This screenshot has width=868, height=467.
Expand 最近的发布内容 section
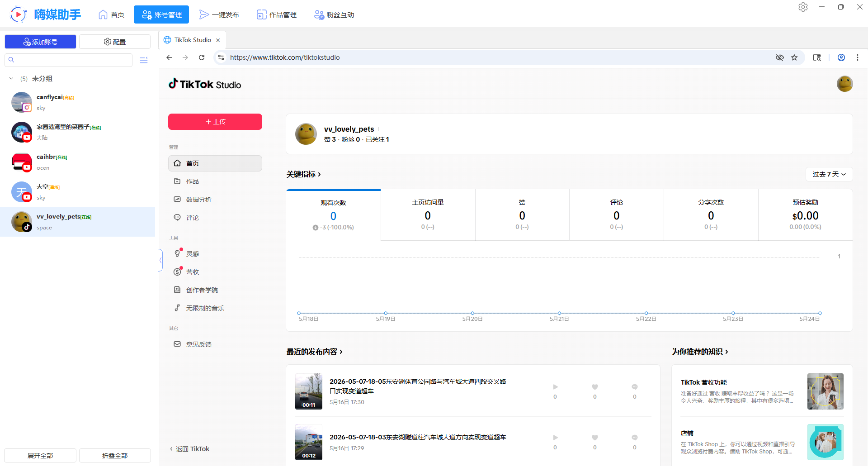(315, 352)
